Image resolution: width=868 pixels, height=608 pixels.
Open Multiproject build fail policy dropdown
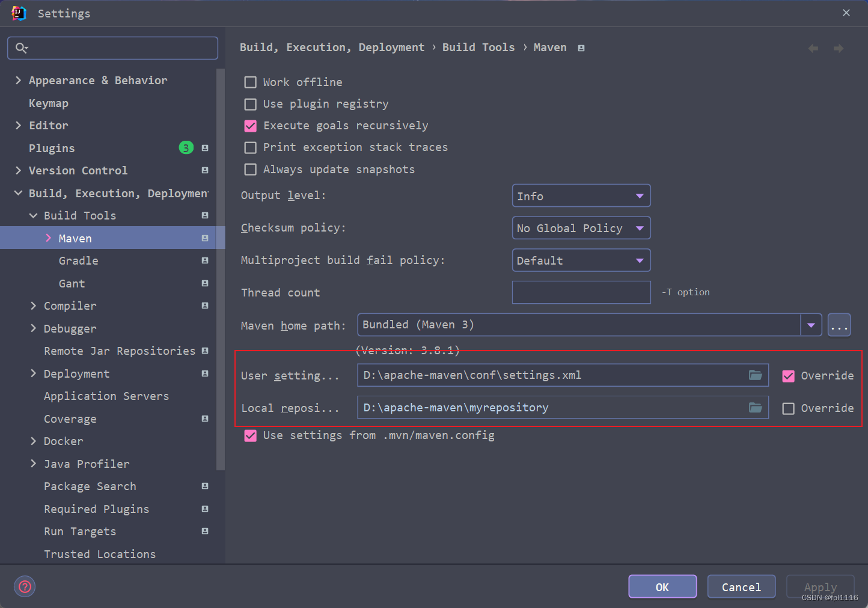click(x=581, y=260)
